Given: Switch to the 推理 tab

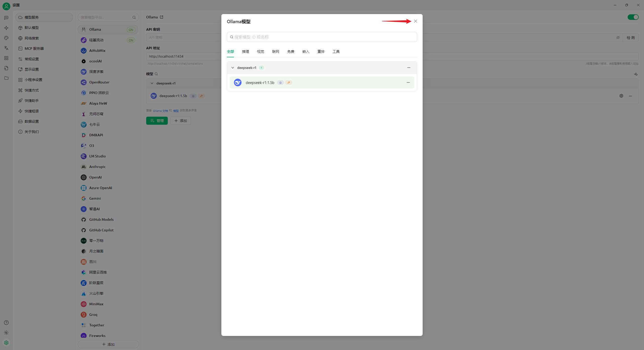Looking at the screenshot, I should [245, 52].
